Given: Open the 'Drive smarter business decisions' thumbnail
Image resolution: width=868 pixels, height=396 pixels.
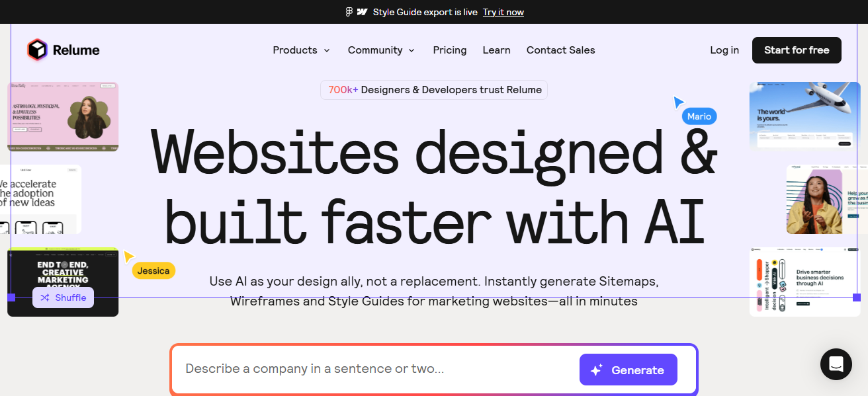Looking at the screenshot, I should point(805,282).
